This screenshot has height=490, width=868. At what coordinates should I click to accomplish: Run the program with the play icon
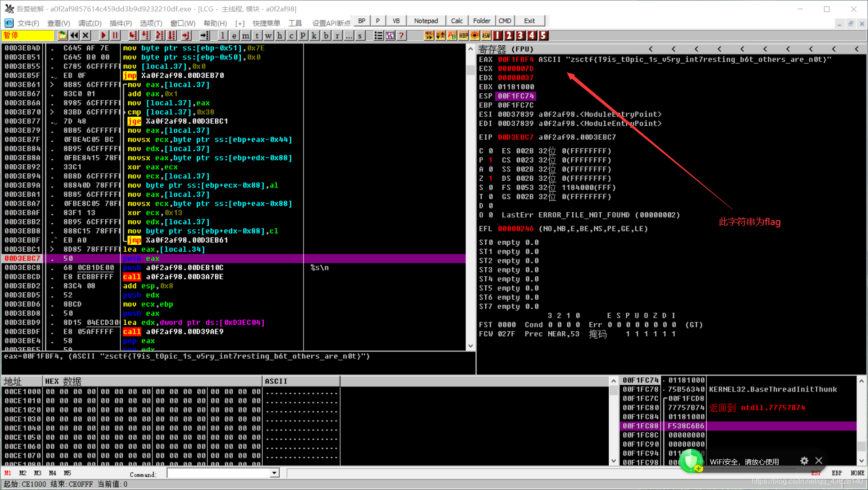click(103, 35)
